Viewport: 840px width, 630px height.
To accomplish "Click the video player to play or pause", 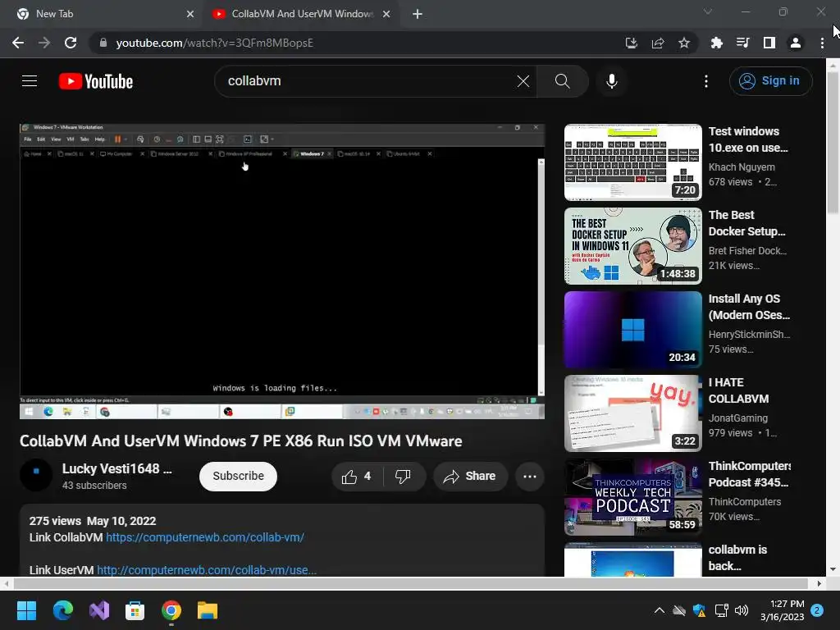I will click(282, 271).
